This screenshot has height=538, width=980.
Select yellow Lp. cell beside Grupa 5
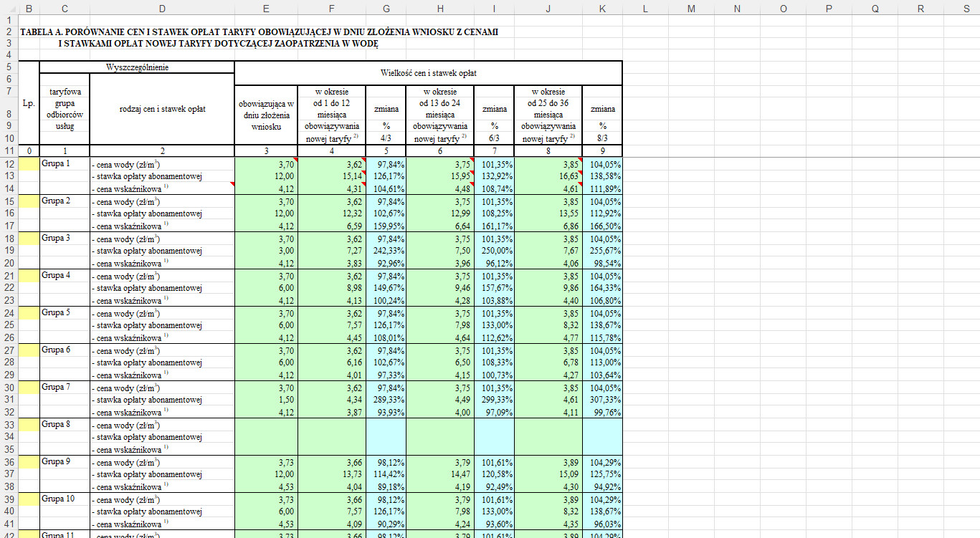(29, 313)
